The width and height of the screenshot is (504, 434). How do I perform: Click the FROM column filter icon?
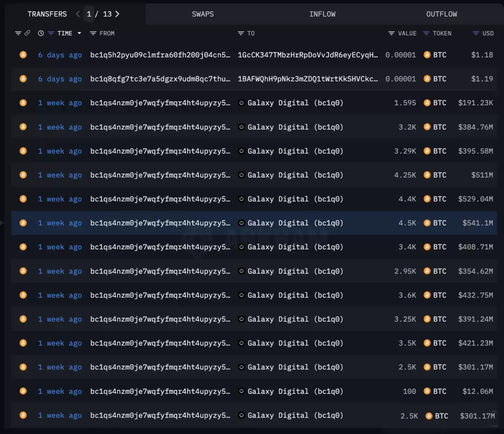[93, 34]
